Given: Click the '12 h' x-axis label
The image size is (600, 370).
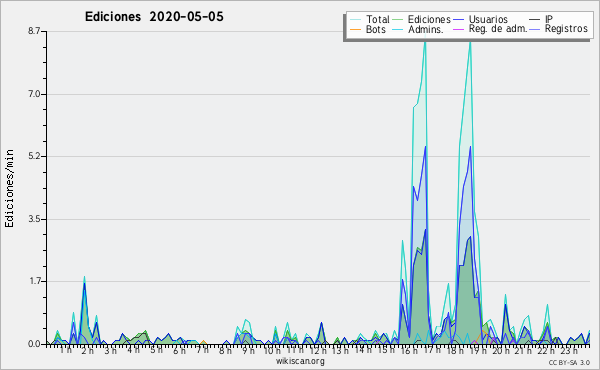Looking at the screenshot, I should [x=318, y=350].
